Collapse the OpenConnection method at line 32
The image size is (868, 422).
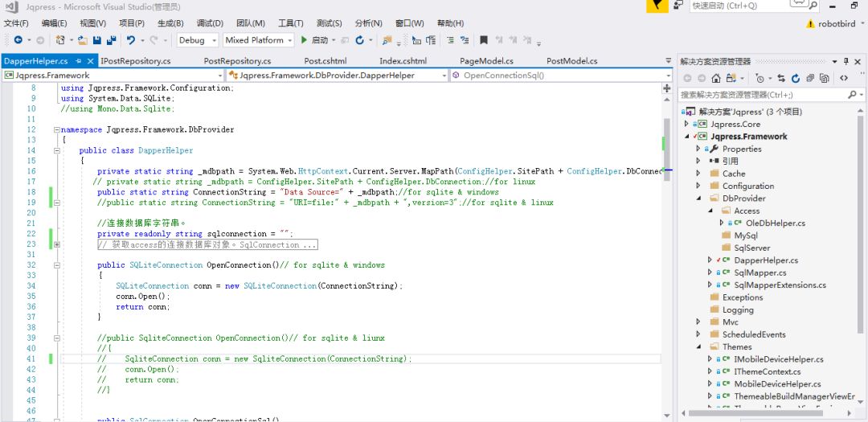click(x=56, y=265)
